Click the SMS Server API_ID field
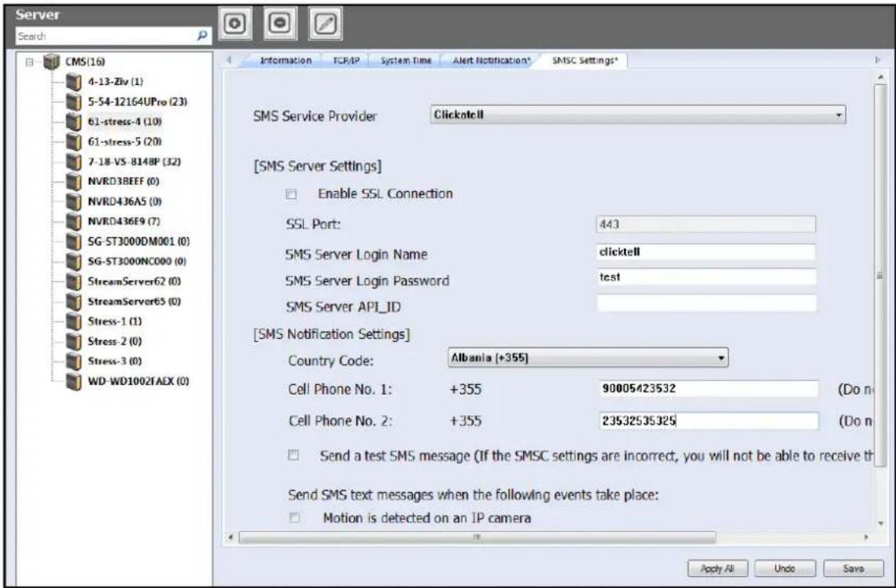The width and height of the screenshot is (896, 588). coord(706,303)
